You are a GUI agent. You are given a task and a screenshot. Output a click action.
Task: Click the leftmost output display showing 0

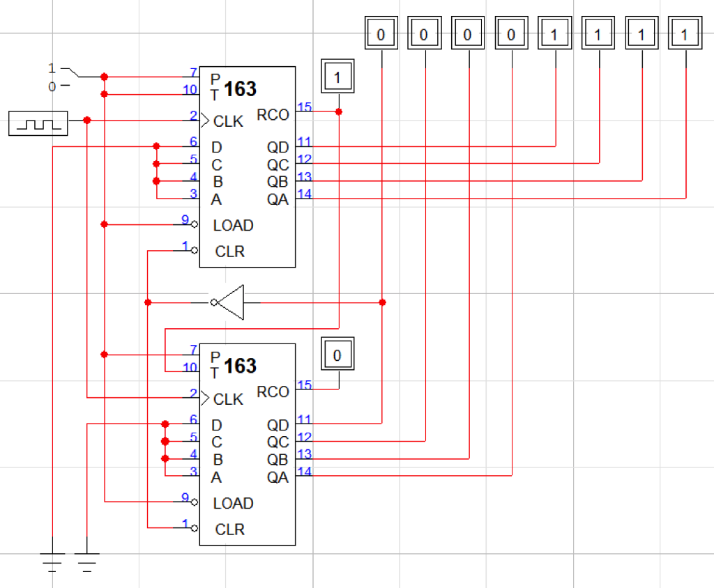pos(381,32)
